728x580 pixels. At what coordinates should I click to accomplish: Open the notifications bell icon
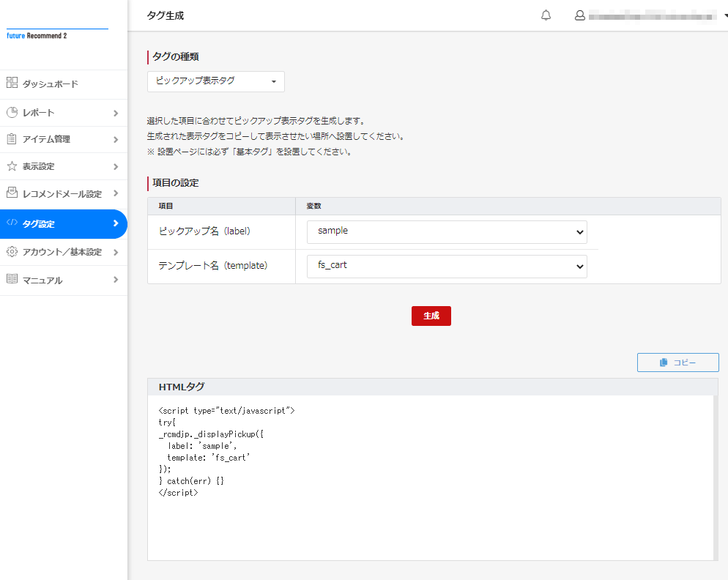546,15
